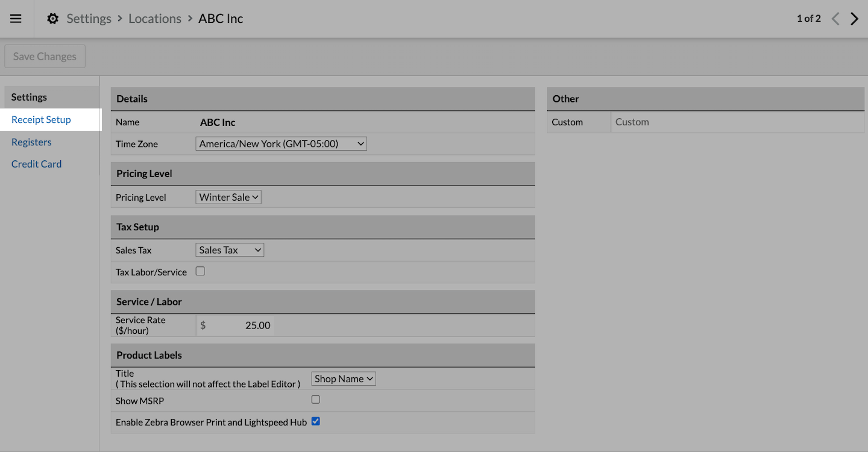Enable the Tax Labor/Service checkbox
Image resolution: width=868 pixels, height=452 pixels.
(x=200, y=271)
